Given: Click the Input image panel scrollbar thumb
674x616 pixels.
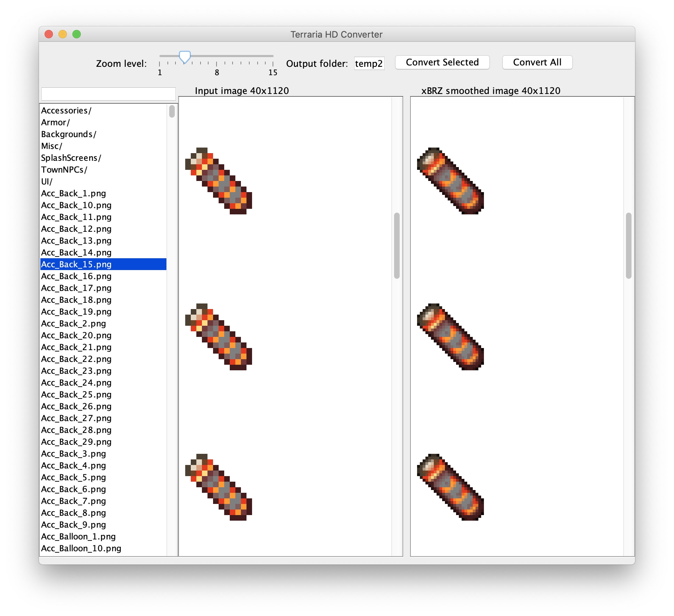Looking at the screenshot, I should 397,246.
